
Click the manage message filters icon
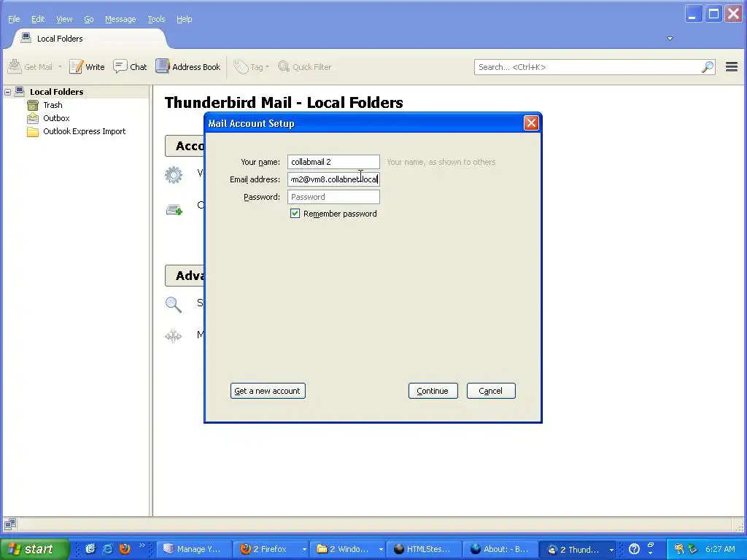(x=174, y=335)
